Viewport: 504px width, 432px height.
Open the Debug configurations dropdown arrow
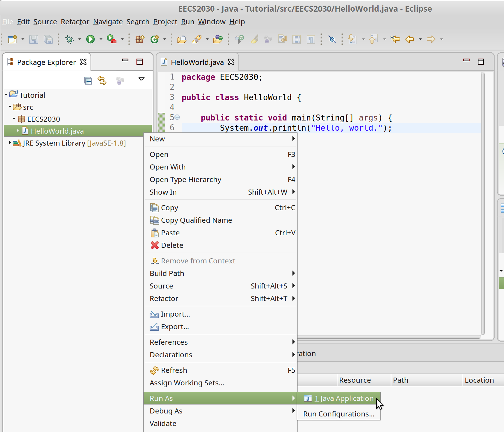point(80,39)
